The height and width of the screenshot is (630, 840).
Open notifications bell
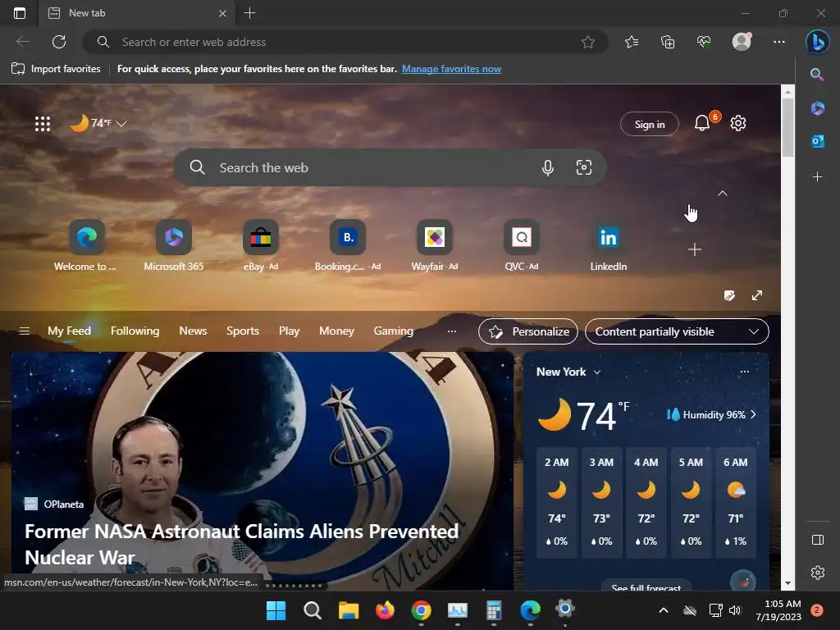[x=702, y=123]
